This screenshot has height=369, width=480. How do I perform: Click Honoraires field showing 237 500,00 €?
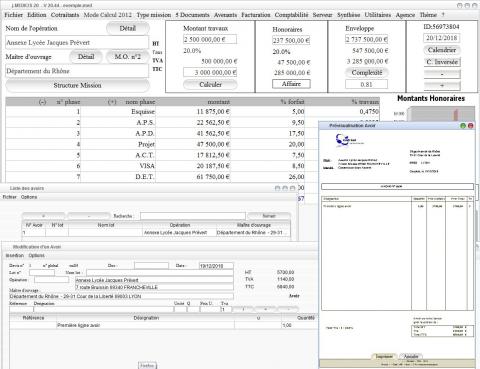click(x=291, y=40)
